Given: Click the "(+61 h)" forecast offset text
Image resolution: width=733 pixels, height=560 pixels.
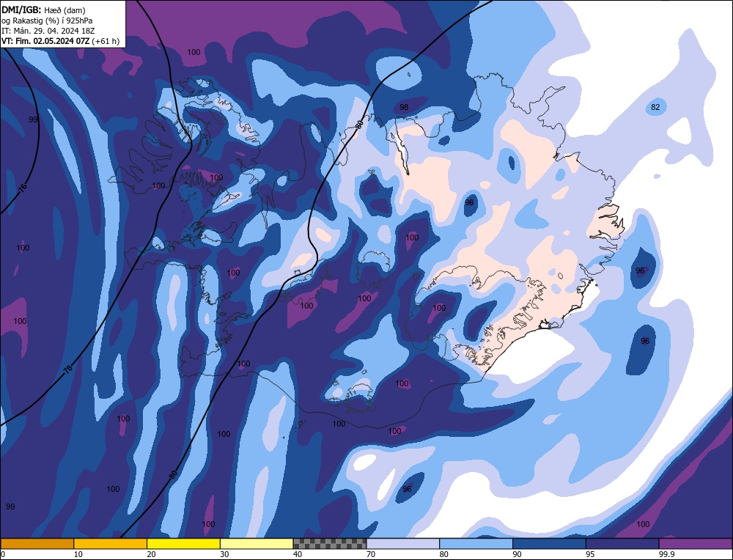Looking at the screenshot, I should [x=106, y=41].
